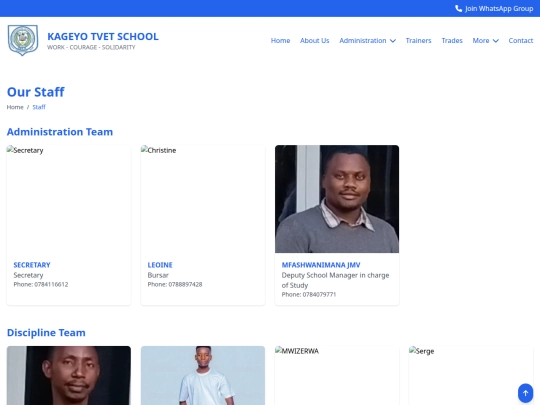Click Secretary role text under name

click(x=28, y=275)
